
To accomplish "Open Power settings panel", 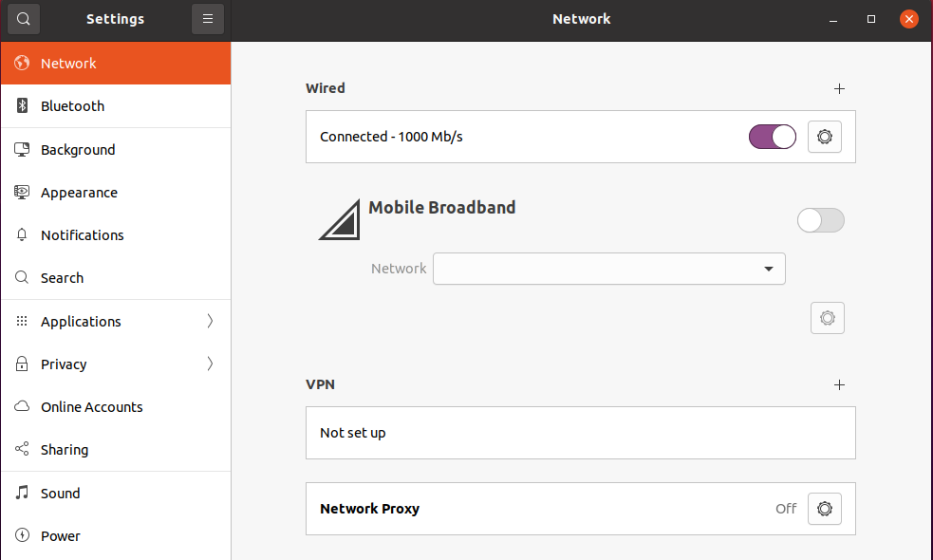I will click(x=116, y=535).
